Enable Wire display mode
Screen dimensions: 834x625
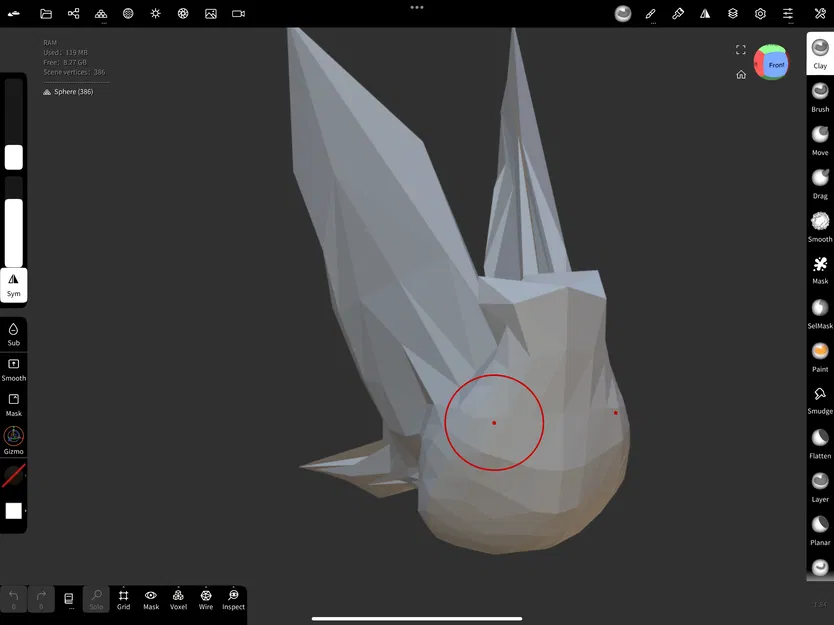click(205, 600)
